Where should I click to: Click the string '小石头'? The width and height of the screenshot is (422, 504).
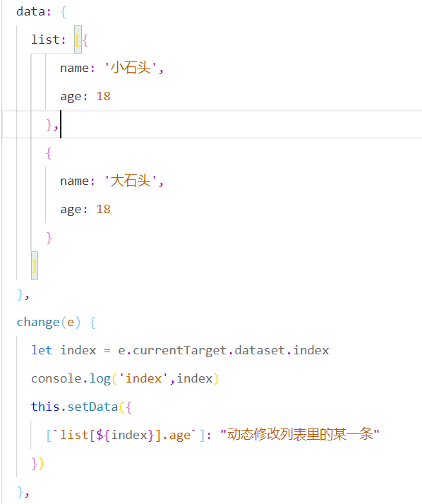pyautogui.click(x=131, y=68)
